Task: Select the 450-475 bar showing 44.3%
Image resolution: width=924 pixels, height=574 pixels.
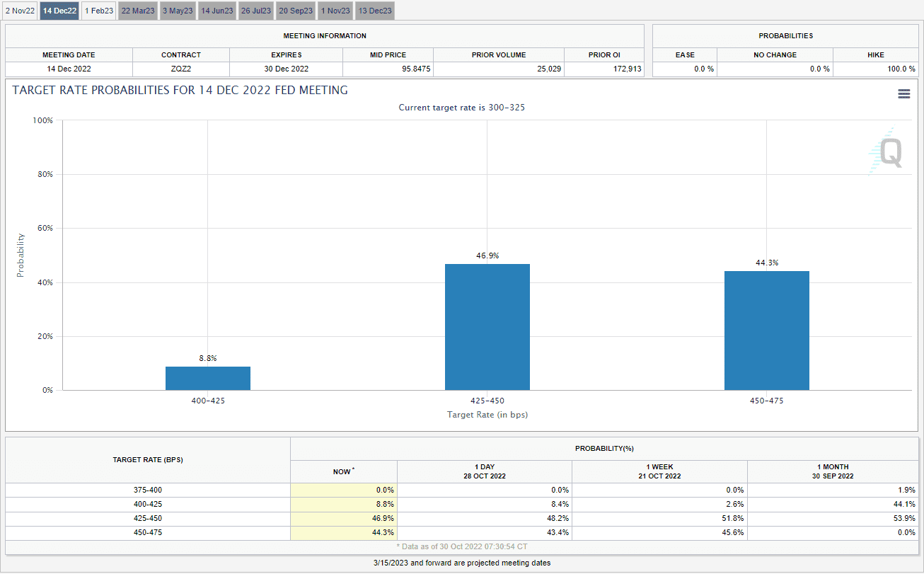Action: pyautogui.click(x=766, y=331)
